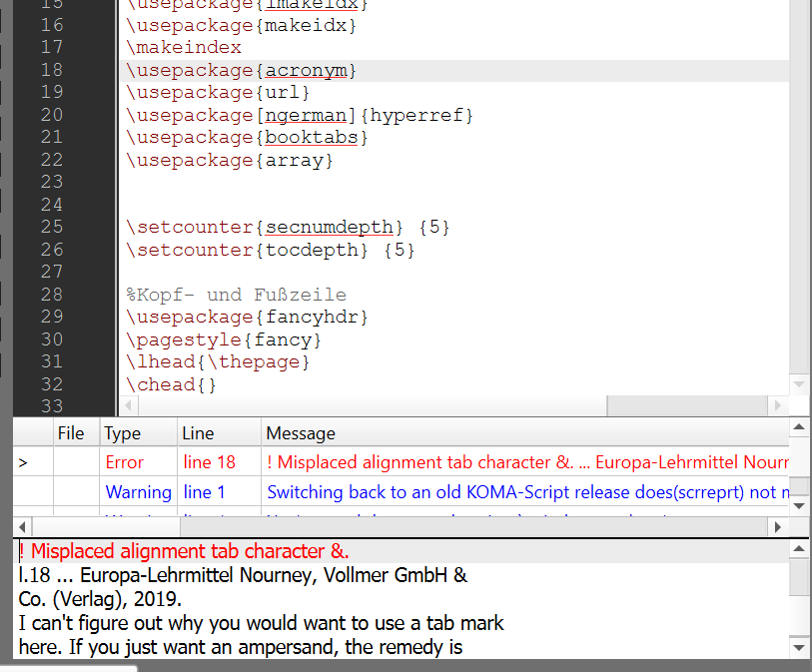Screen dimensions: 812x672
Task: Click line number 18 in the gutter
Action: tap(51, 70)
